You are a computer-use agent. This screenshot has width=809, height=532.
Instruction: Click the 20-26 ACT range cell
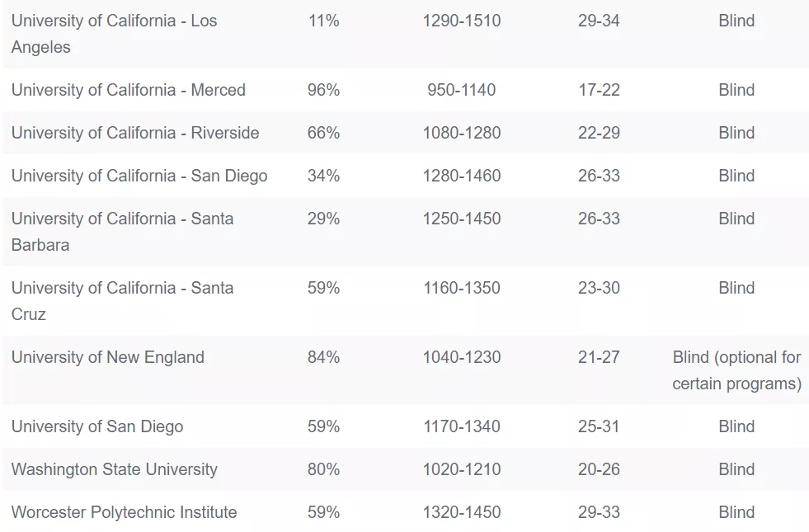599,469
